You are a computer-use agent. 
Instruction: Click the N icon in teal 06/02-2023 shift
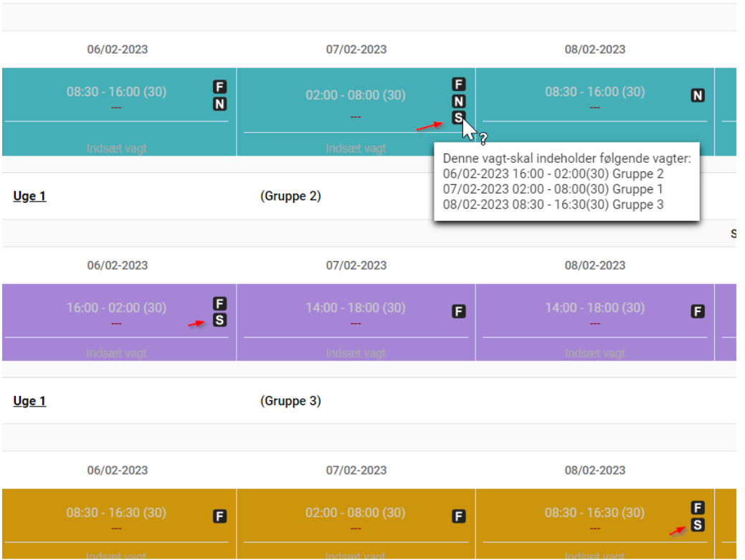220,104
